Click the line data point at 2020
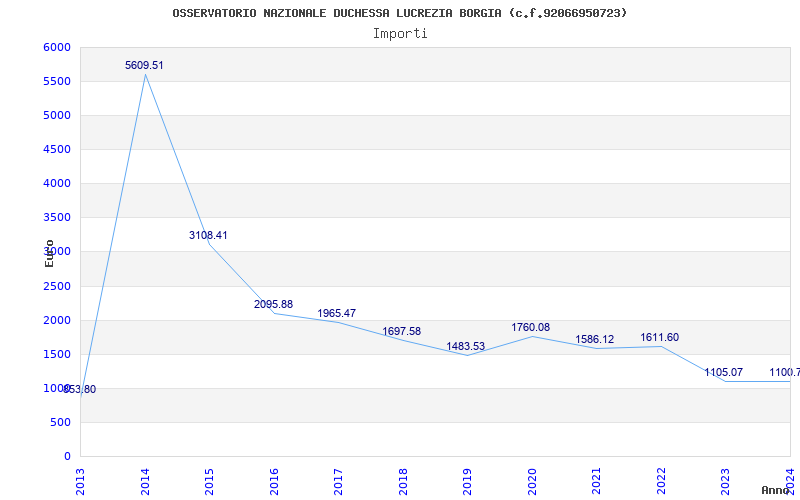This screenshot has height=500, width=800. coord(532,336)
